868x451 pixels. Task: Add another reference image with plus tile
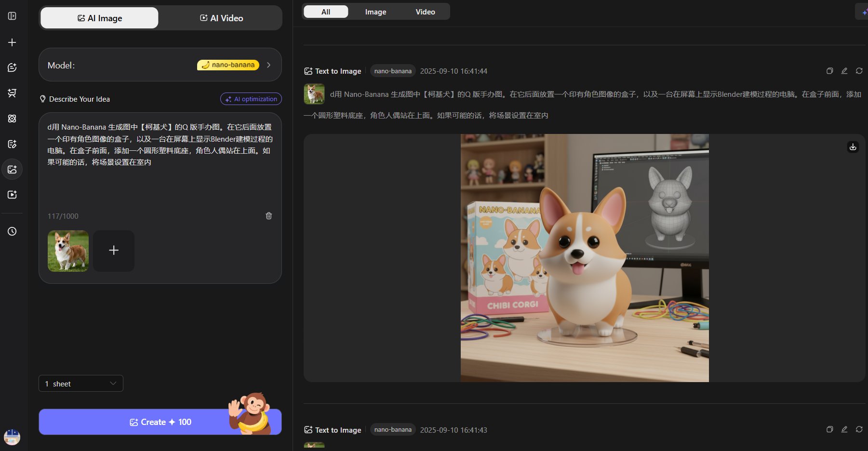pyautogui.click(x=114, y=251)
